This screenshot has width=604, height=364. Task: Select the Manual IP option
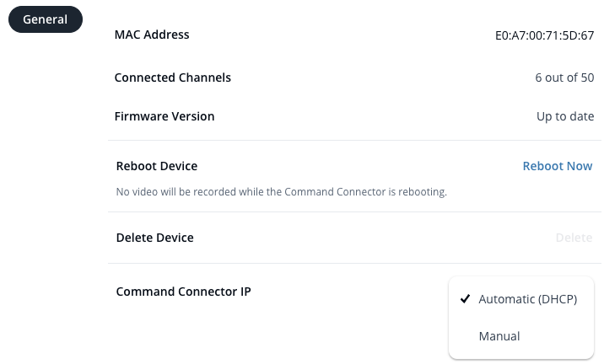click(x=499, y=336)
